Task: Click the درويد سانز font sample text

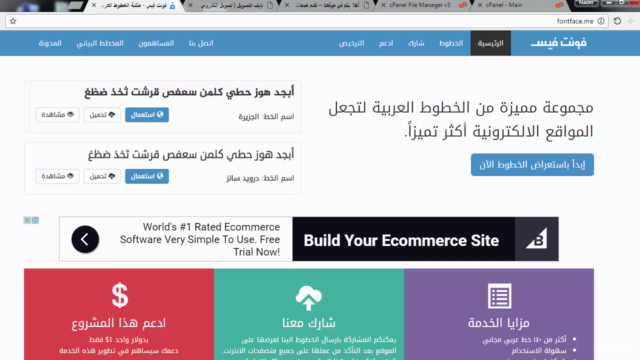Action: [x=191, y=154]
